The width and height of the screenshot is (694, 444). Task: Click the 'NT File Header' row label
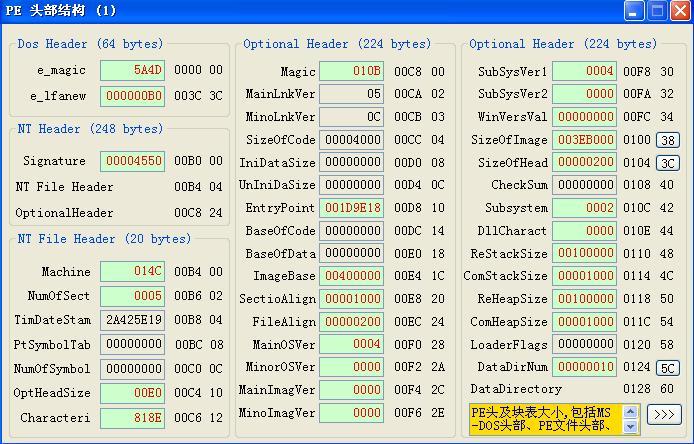tap(64, 187)
